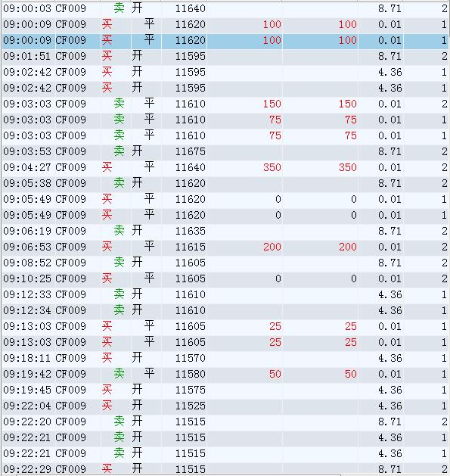Select the 09:06:53 row with 200 profit
This screenshot has height=476, width=450.
[x=225, y=247]
